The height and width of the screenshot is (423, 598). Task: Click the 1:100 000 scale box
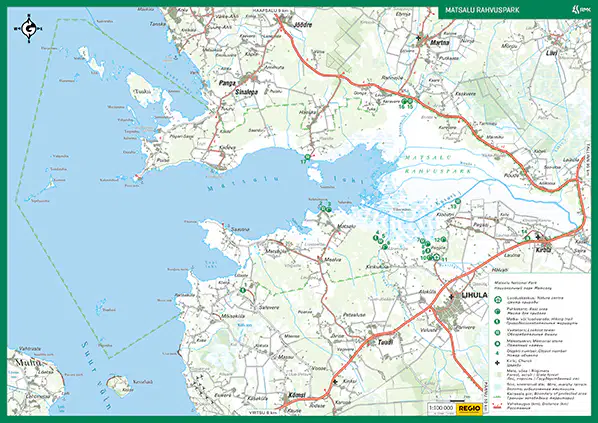[441, 408]
